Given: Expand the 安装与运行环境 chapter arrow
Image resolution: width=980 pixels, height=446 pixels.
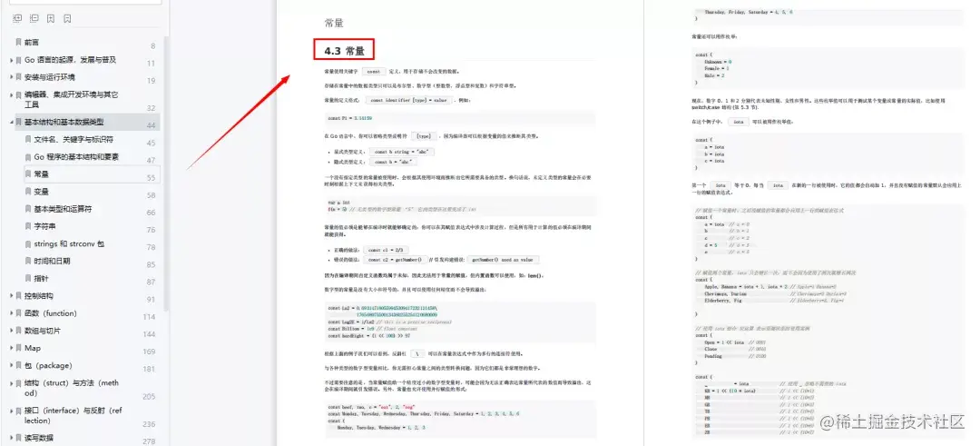Looking at the screenshot, I should pyautogui.click(x=11, y=77).
